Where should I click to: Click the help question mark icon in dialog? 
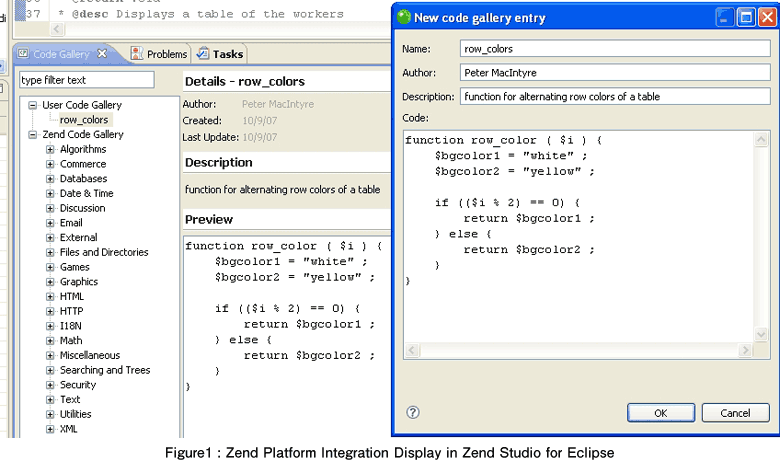pos(412,412)
